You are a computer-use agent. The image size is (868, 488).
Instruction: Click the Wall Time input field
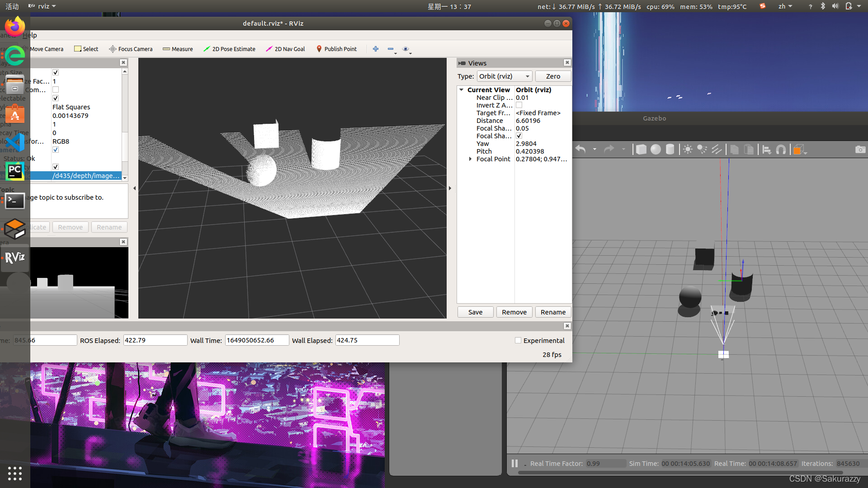[x=256, y=340]
